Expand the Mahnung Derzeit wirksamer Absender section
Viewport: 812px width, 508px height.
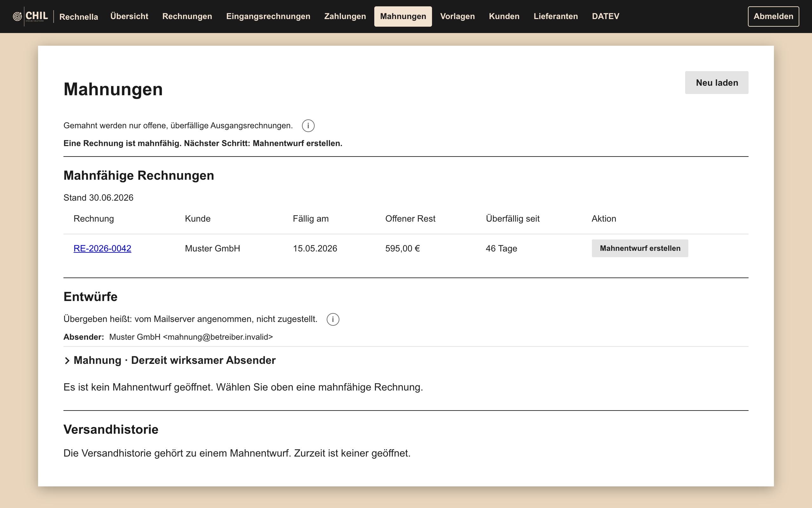pyautogui.click(x=170, y=360)
